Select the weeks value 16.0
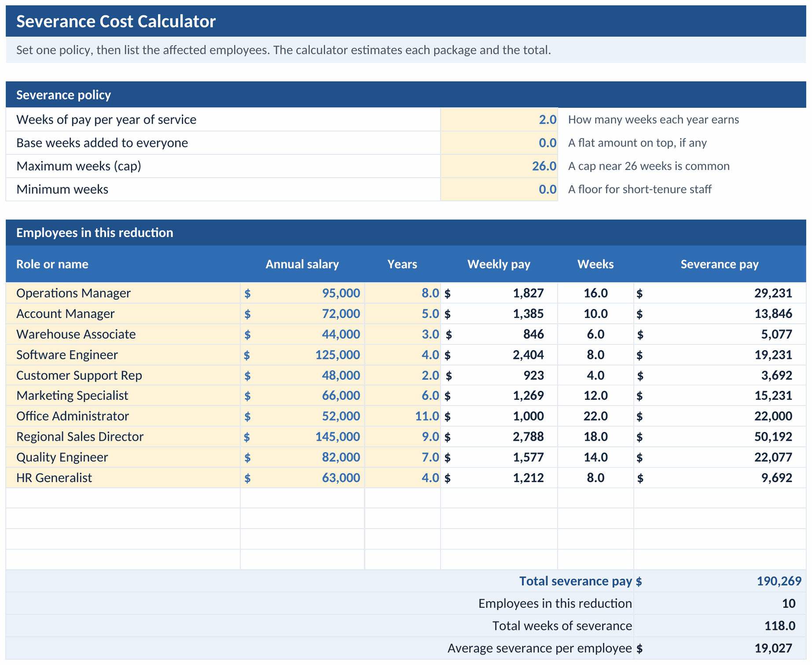This screenshot has height=665, width=812. point(596,293)
